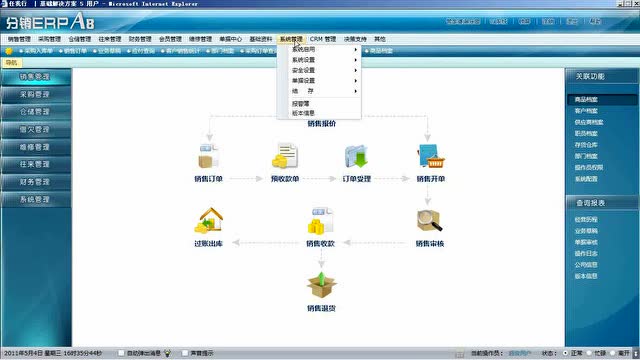Open 客户档案 in the 关联功能 panel
This screenshot has height=360, width=640.
(586, 111)
